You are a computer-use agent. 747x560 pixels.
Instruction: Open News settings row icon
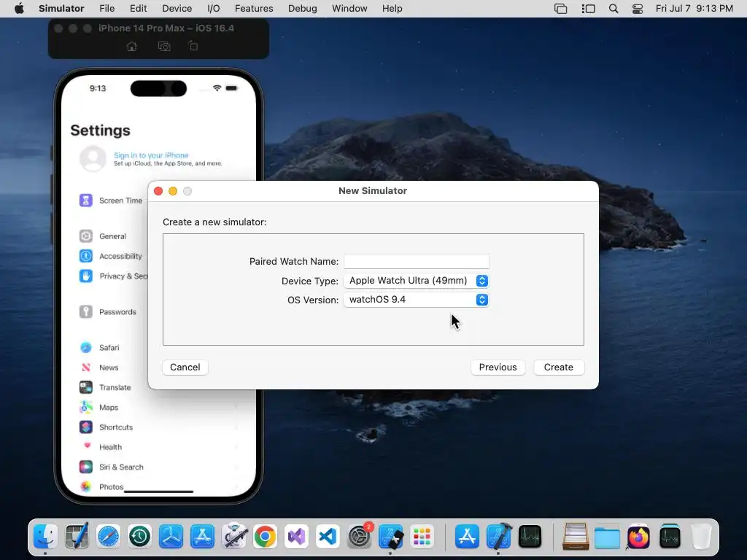point(86,367)
